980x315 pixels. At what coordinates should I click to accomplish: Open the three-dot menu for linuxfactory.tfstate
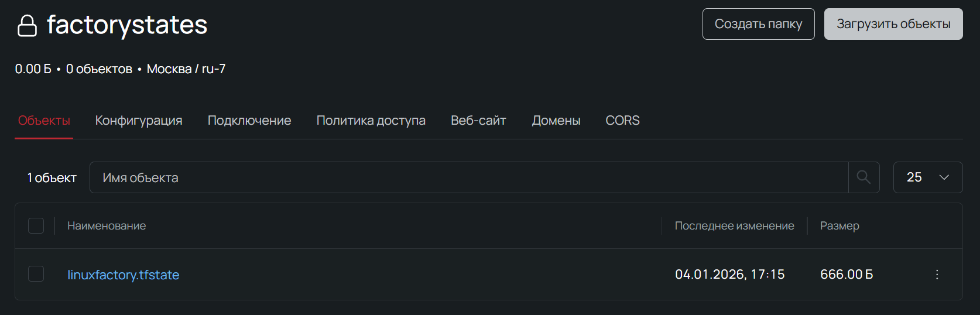pos(937,275)
